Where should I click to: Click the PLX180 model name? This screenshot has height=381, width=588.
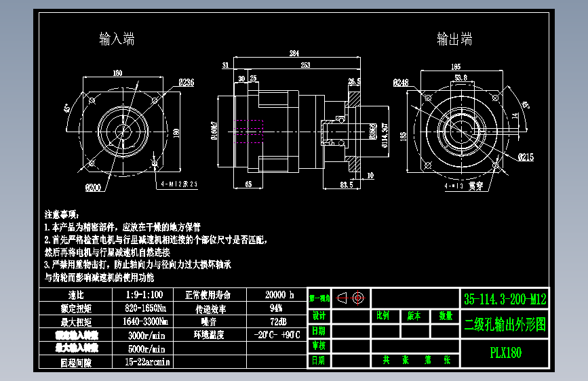pos(505,353)
